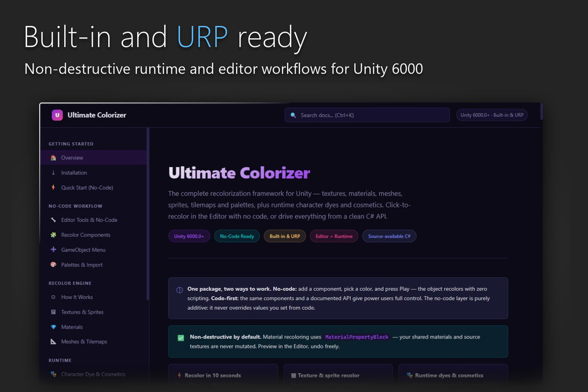The height and width of the screenshot is (392, 588).
Task: Click the MaterialPropertyBlock code text
Action: coord(357,337)
